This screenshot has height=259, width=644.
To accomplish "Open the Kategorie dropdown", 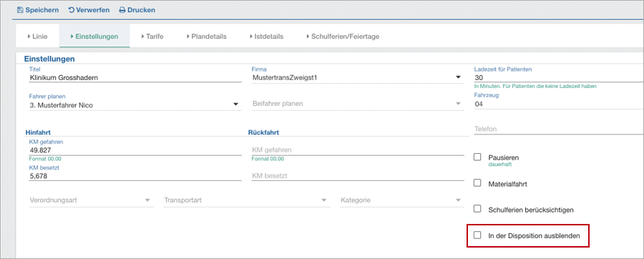I will click(x=459, y=200).
